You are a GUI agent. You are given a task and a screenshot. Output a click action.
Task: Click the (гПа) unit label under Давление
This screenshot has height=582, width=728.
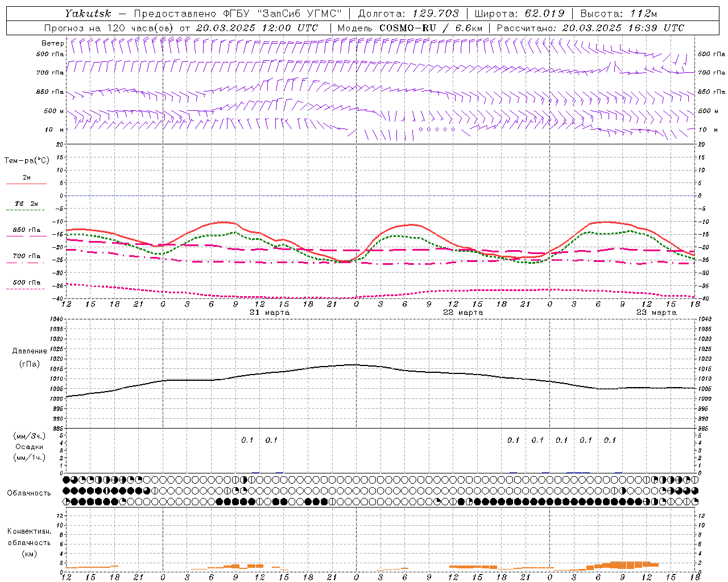tap(30, 364)
